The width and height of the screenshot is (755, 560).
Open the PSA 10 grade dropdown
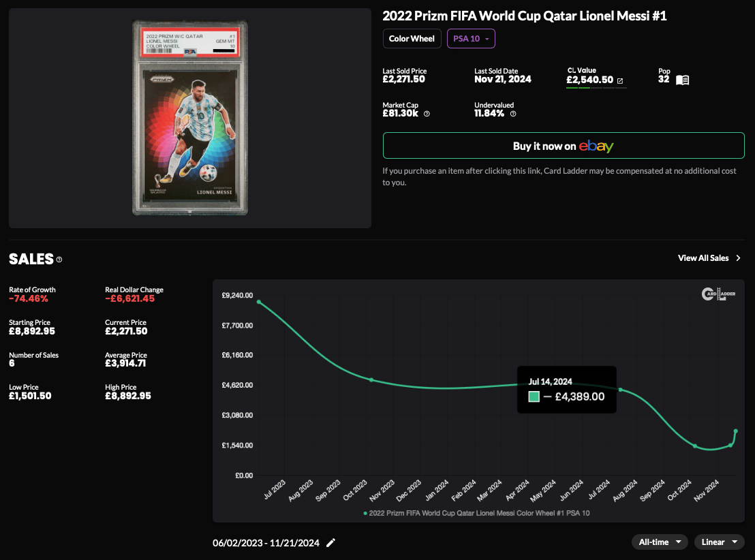[471, 39]
